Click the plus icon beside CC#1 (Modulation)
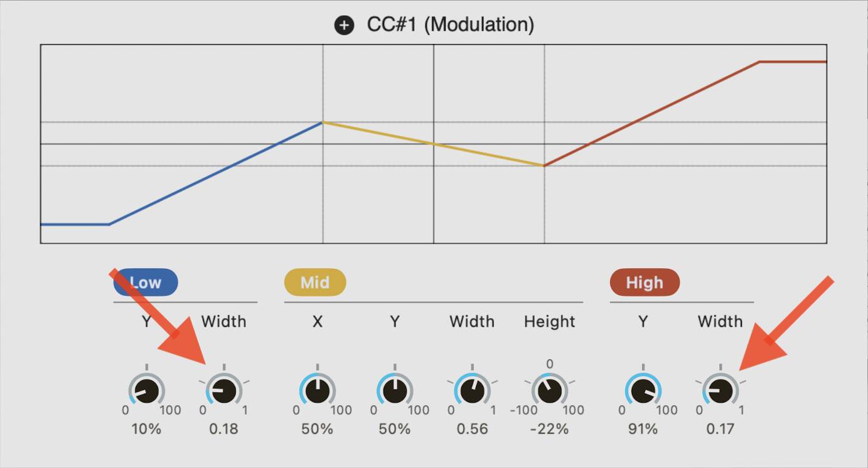Image resolution: width=868 pixels, height=468 pixels. (344, 26)
